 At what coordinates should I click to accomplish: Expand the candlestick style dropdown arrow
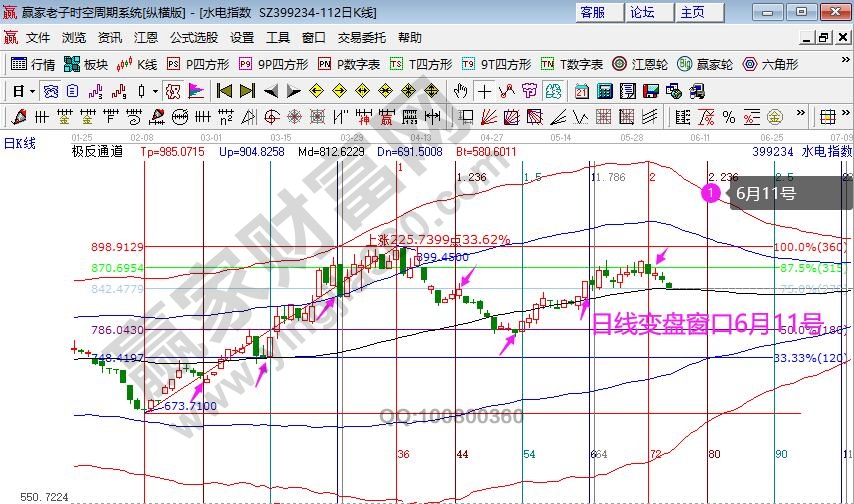tap(155, 91)
